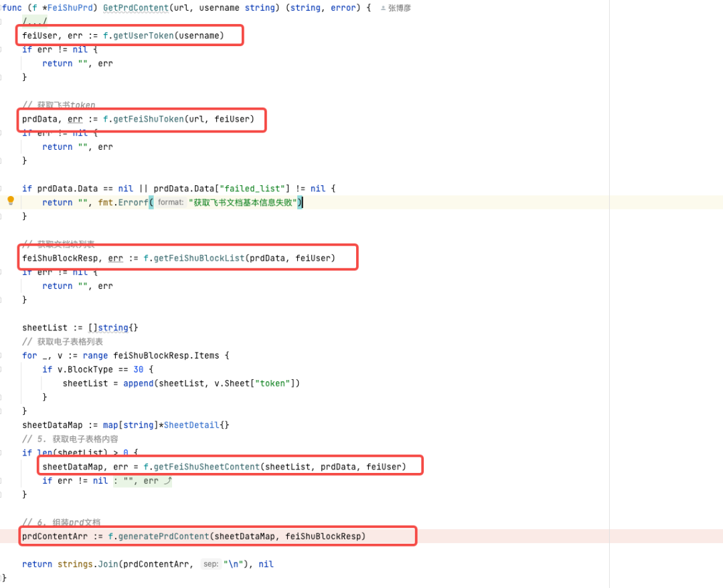Click the generatePrdContent method call
Viewport: 723px width, 588px height.
click(x=164, y=536)
